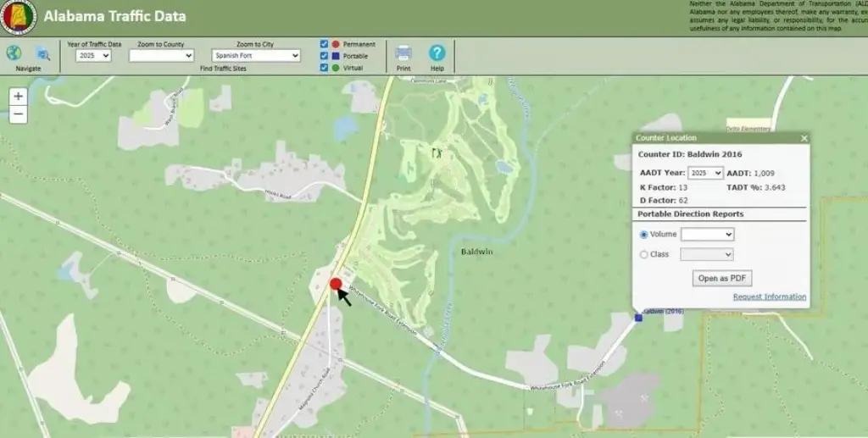
Task: Click the Virtual legend label
Action: click(x=353, y=68)
